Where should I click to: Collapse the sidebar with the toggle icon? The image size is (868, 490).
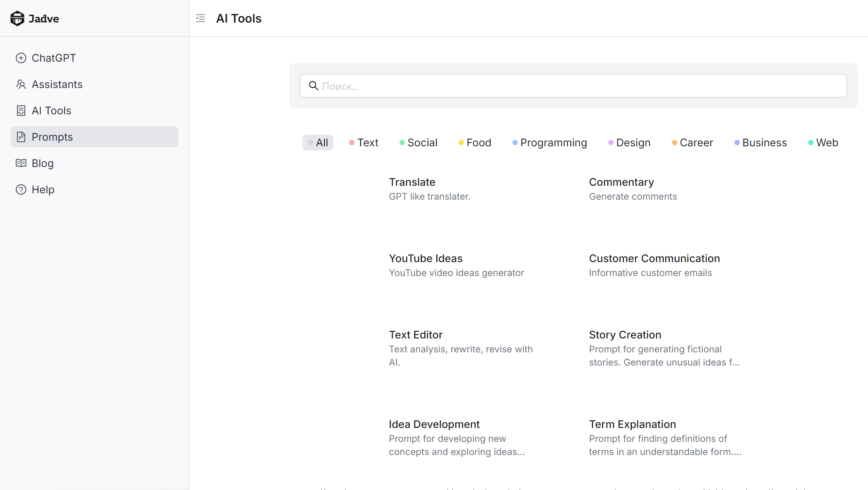coord(201,18)
